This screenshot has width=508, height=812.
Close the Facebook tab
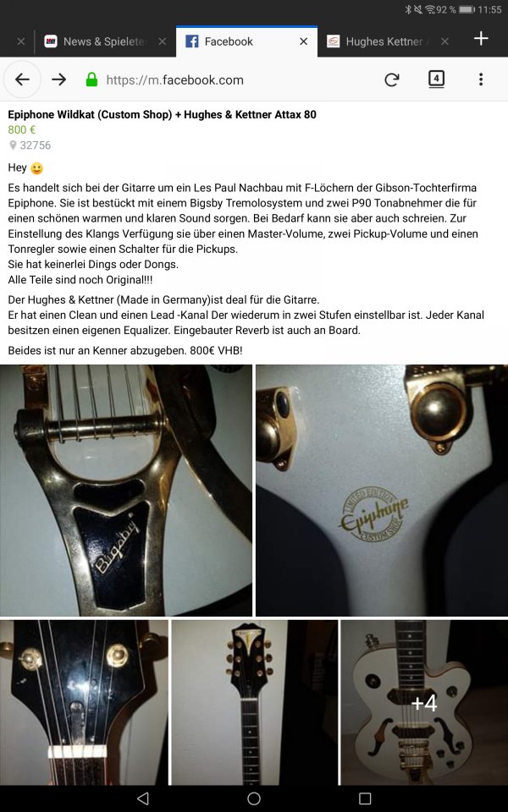coord(304,41)
